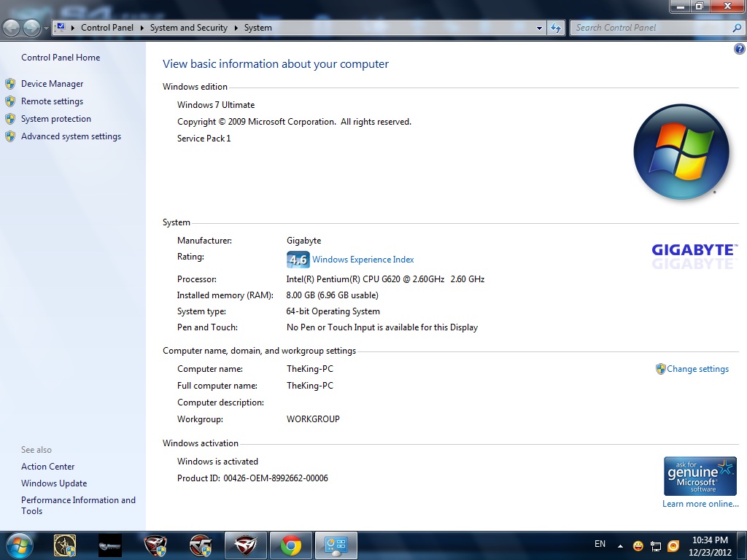Image resolution: width=747 pixels, height=560 pixels.
Task: Click the Product ID '00426-OEM-8992662-00006'
Action: 275,478
